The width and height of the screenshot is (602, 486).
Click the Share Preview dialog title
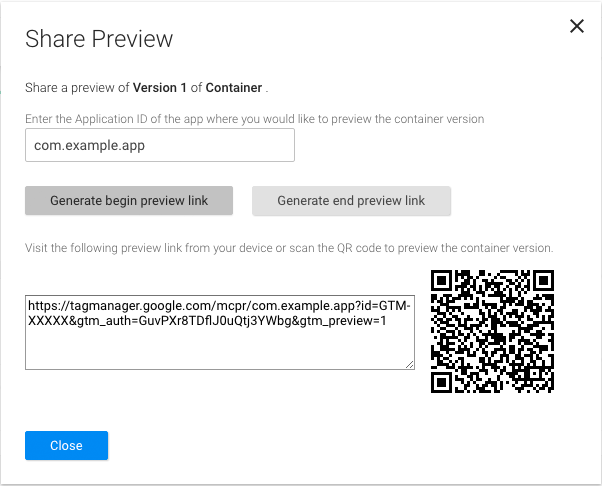(99, 39)
